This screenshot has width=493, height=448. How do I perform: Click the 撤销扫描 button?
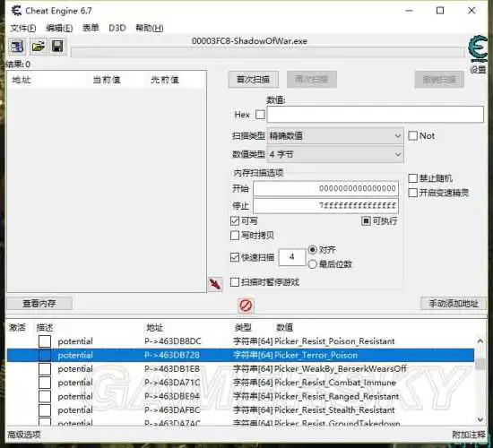coord(439,80)
